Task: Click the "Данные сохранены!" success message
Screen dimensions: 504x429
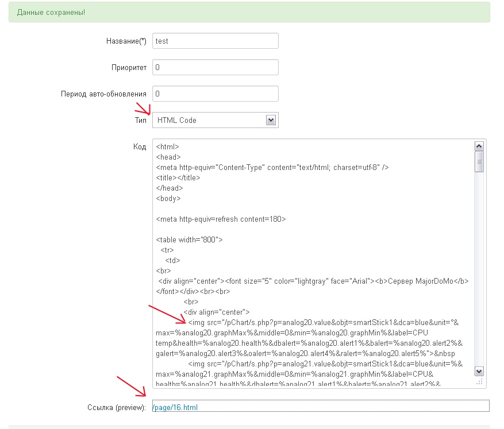Action: click(51, 12)
